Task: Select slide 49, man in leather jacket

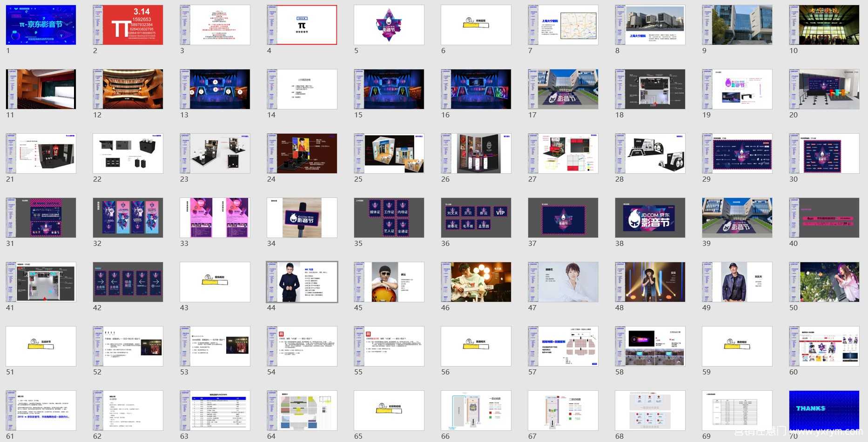Action: point(737,282)
